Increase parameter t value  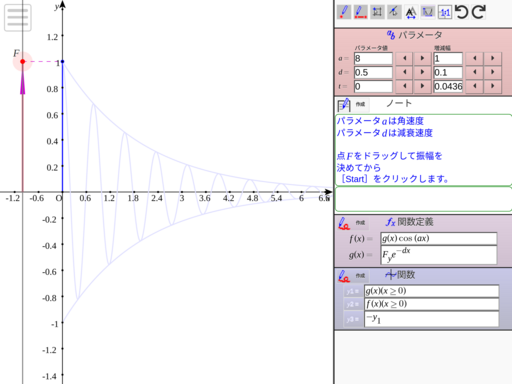[422, 86]
